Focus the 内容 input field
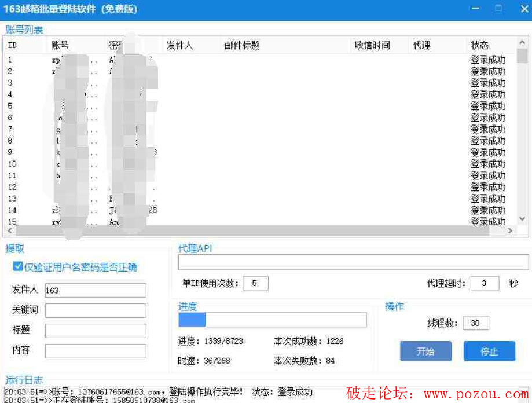532x403 pixels. [96, 351]
